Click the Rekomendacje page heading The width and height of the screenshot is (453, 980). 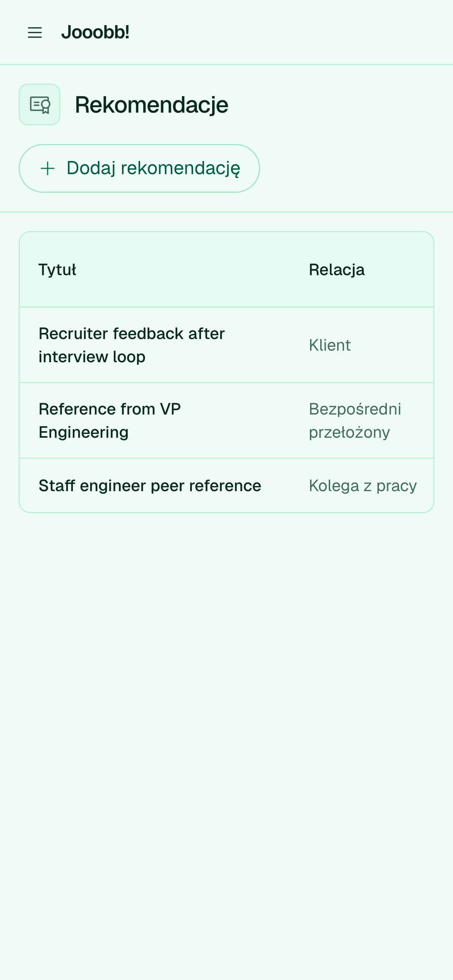[151, 105]
